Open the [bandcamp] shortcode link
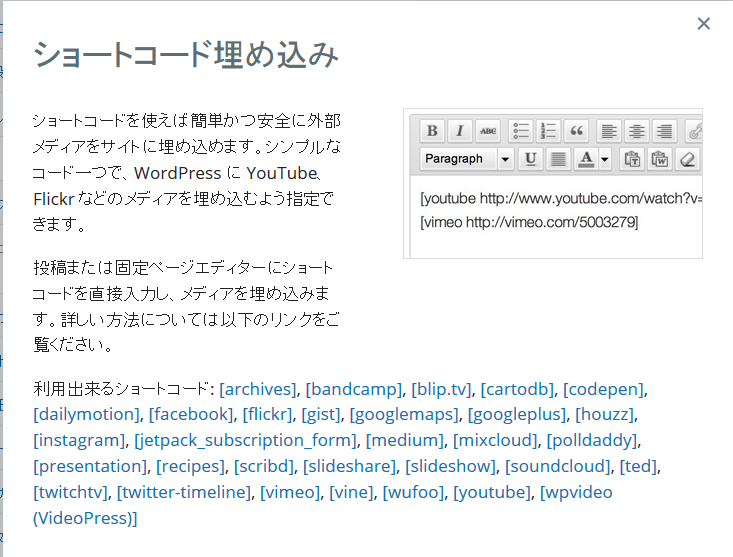The width and height of the screenshot is (733, 557). (353, 389)
